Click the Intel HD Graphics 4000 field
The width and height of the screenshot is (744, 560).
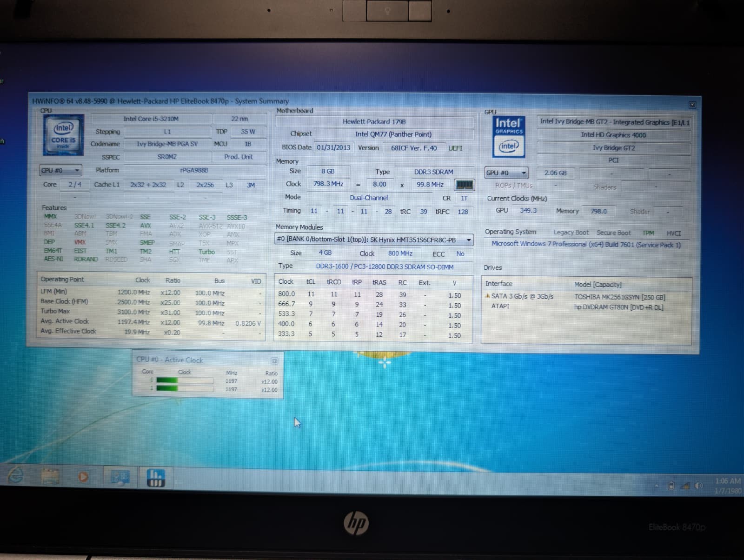coord(614,135)
